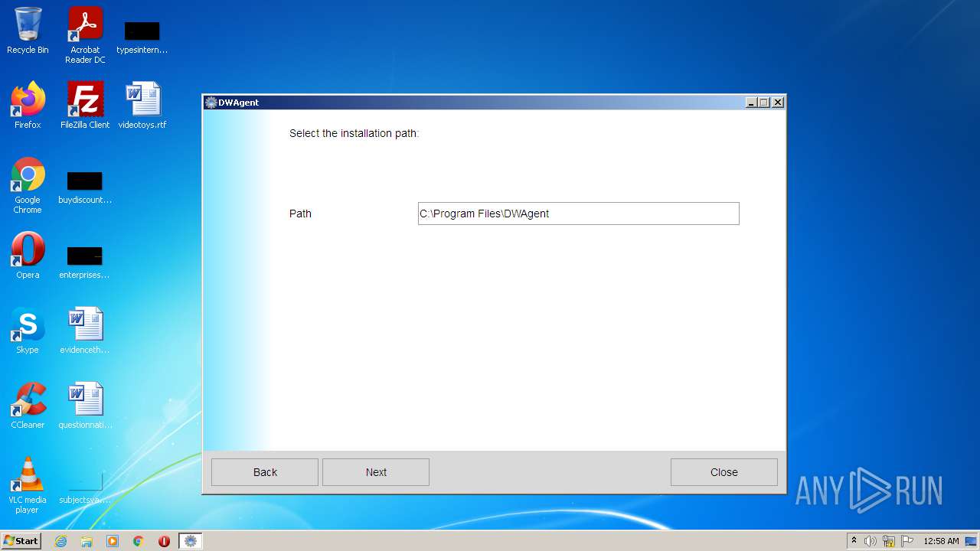Select the FileZilla Client shortcut

[x=85, y=106]
